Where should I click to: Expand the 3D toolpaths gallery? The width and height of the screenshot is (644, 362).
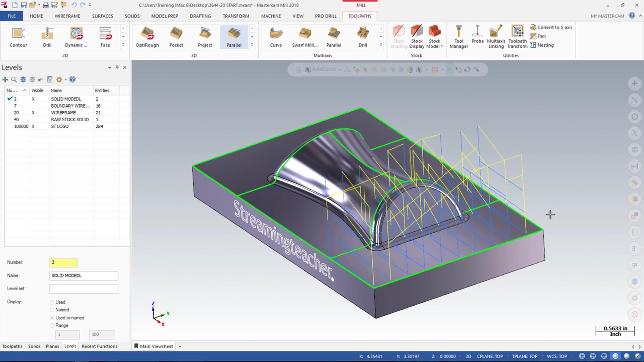tap(252, 45)
